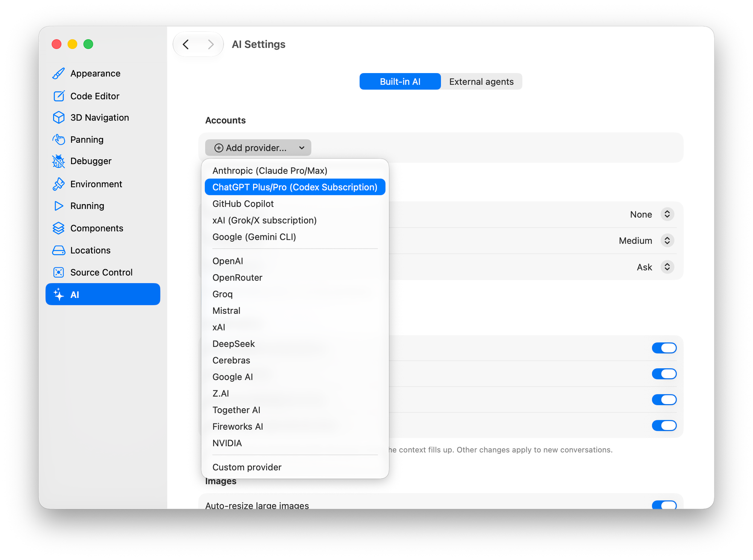Collapse the Add provider dropdown
Image resolution: width=753 pixels, height=560 pixels.
click(x=258, y=148)
